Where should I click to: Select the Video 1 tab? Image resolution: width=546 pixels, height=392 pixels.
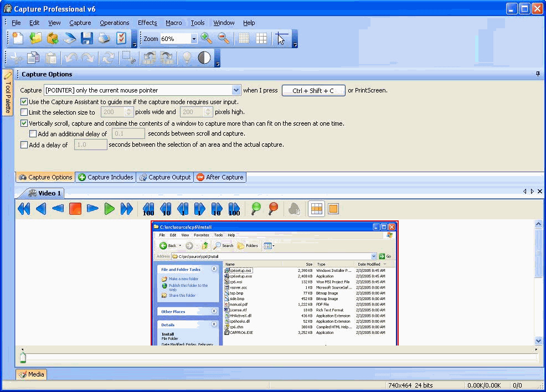44,193
